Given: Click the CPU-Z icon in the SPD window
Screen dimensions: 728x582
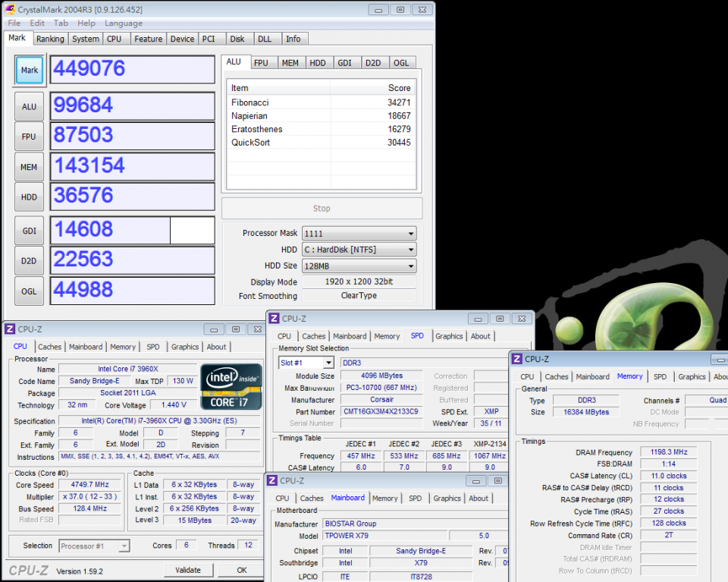Looking at the screenshot, I should [274, 319].
